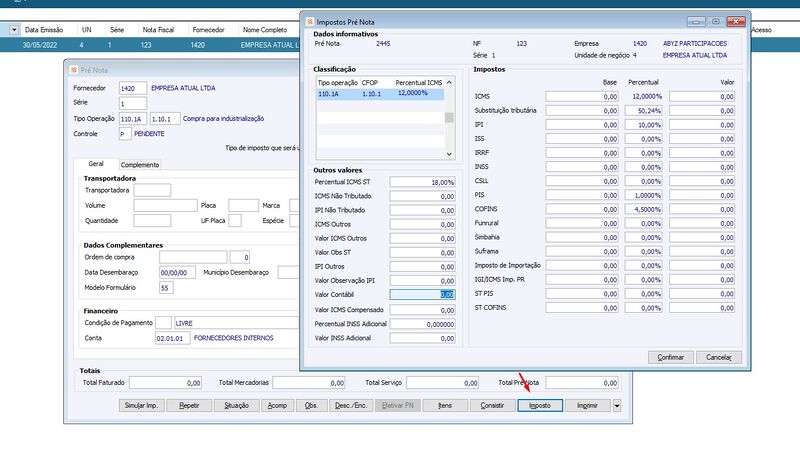Click the COFINS Percentual field
Screen dimensions: 800x450
[643, 210]
